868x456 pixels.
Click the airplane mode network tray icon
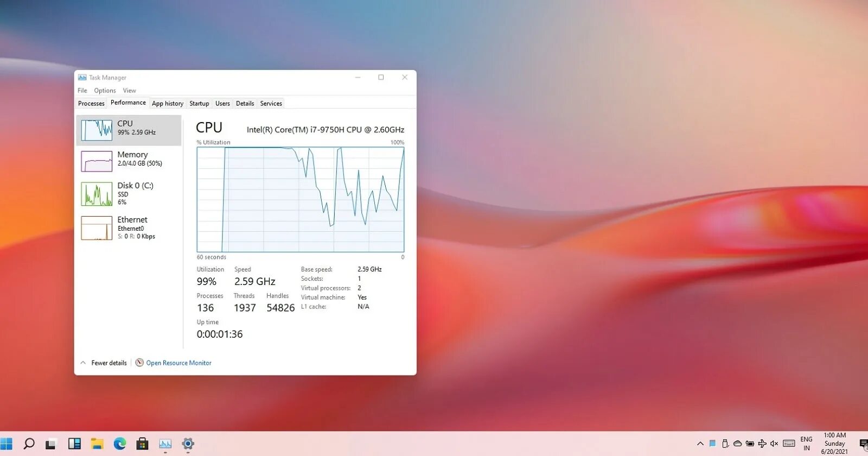tap(762, 444)
